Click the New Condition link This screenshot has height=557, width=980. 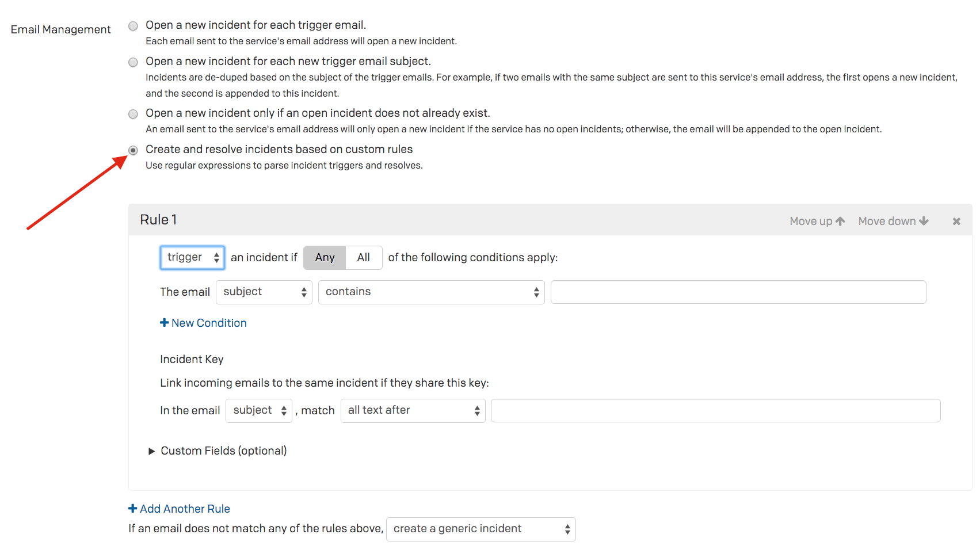click(209, 323)
